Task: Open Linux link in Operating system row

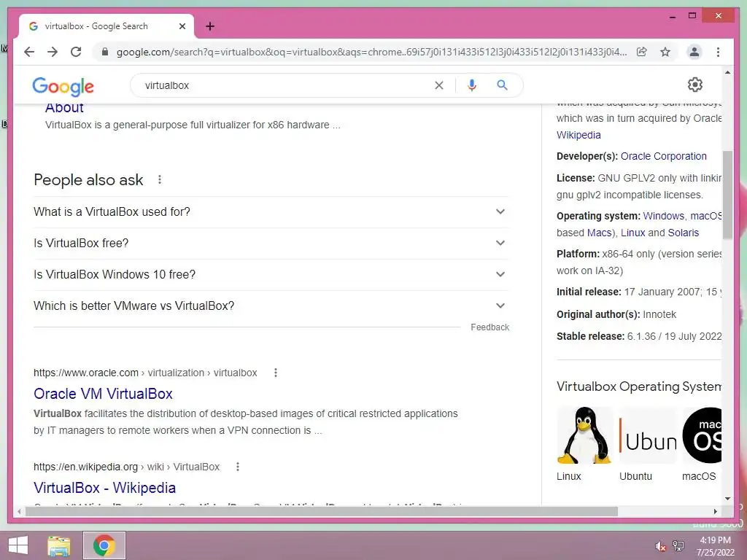Action: click(632, 233)
